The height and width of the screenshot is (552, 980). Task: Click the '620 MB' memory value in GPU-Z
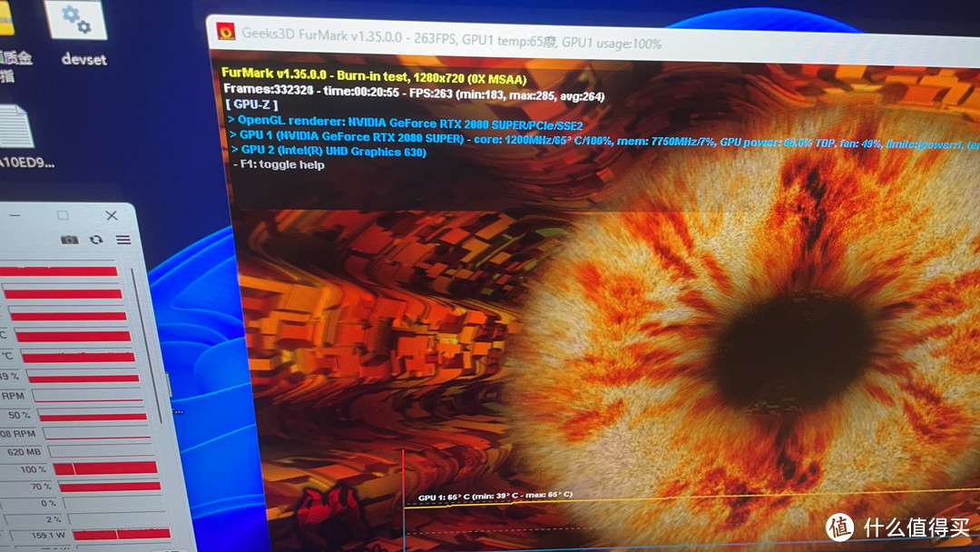pos(24,451)
